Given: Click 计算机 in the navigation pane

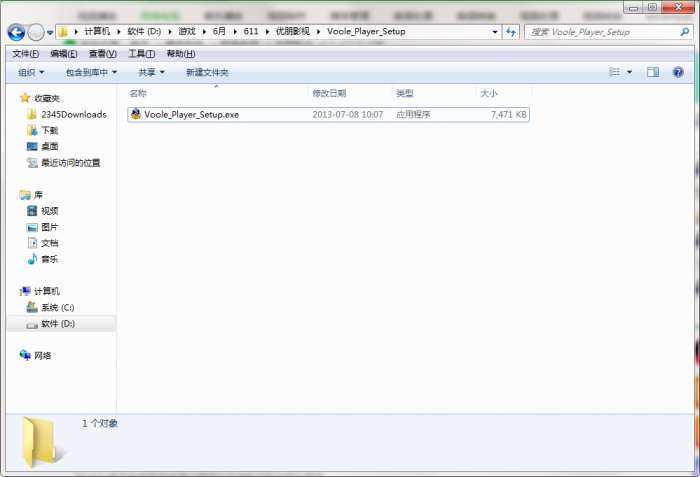Looking at the screenshot, I should 40,291.
